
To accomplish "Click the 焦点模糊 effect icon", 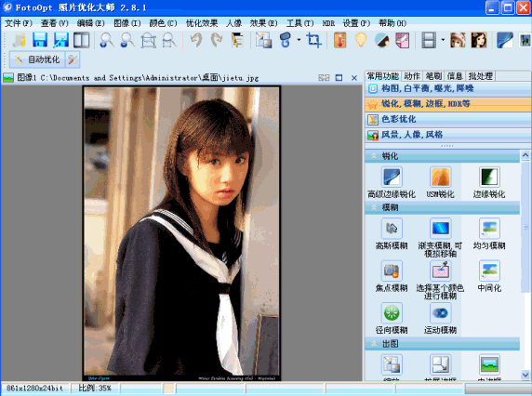I will (392, 271).
